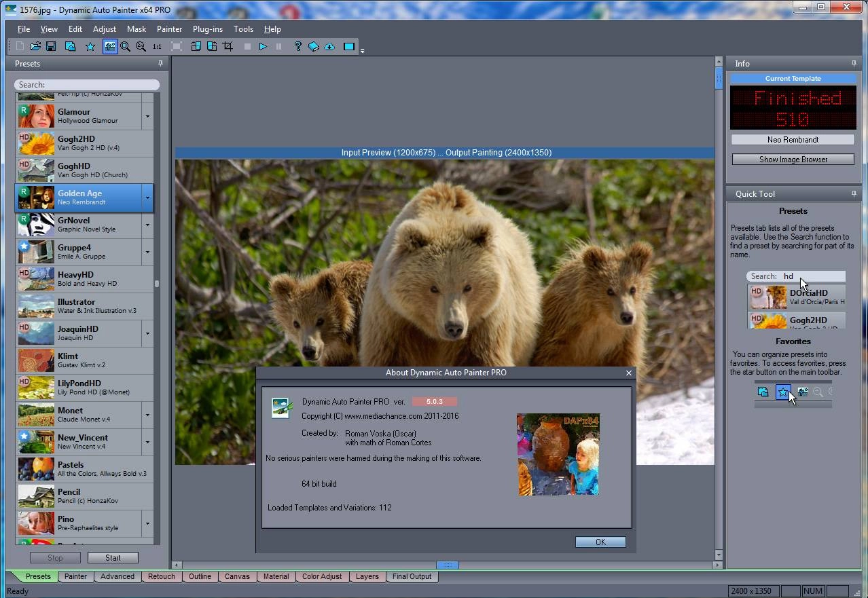The image size is (868, 598).
Task: Open the toolbar overflow options arrow
Action: pos(362,50)
